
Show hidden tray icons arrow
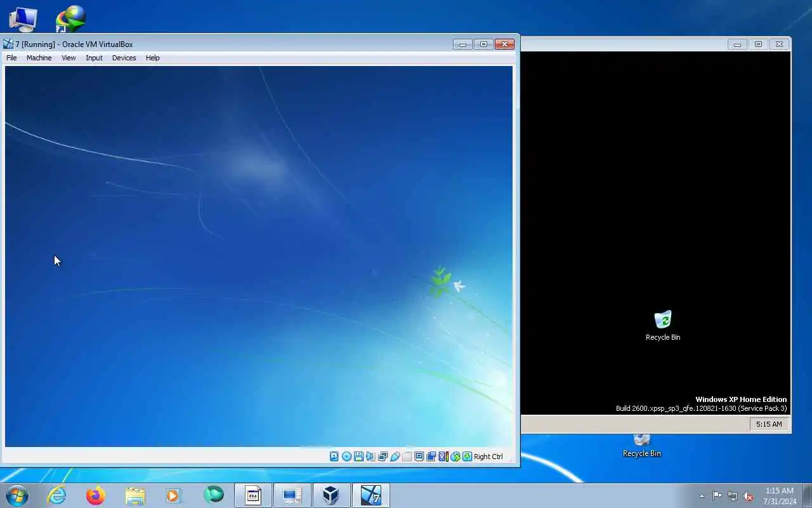(702, 496)
